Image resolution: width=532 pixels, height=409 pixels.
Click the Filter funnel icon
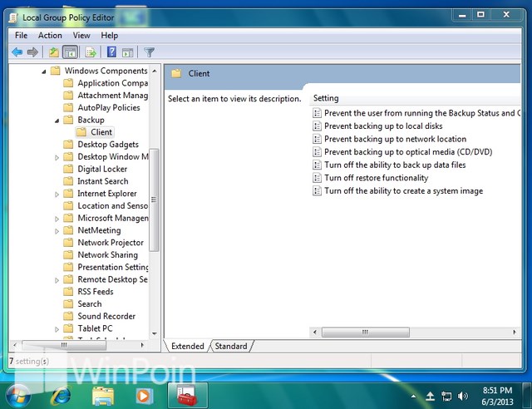pyautogui.click(x=149, y=52)
